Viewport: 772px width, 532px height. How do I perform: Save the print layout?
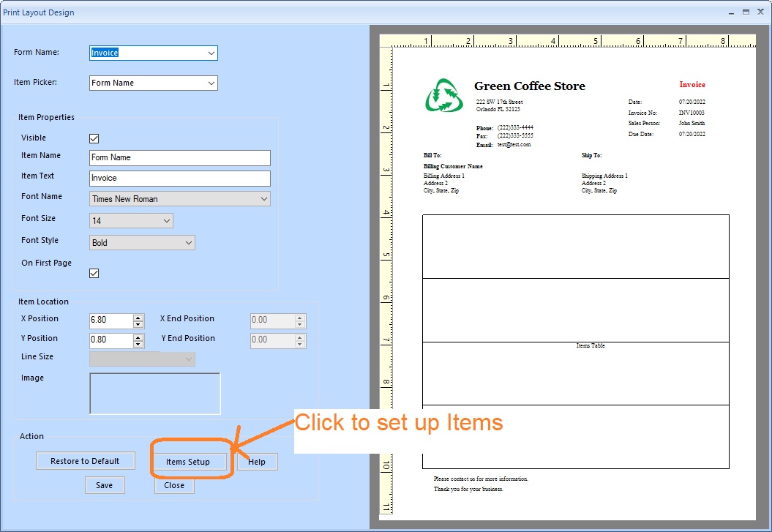point(105,485)
